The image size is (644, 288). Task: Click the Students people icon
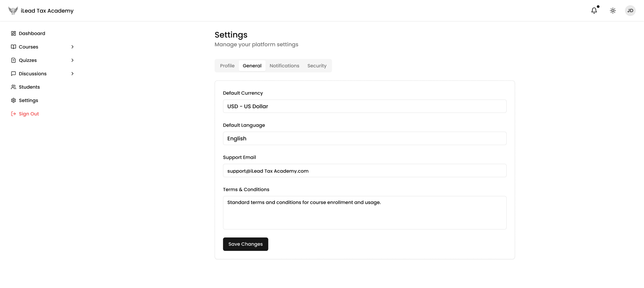(13, 87)
